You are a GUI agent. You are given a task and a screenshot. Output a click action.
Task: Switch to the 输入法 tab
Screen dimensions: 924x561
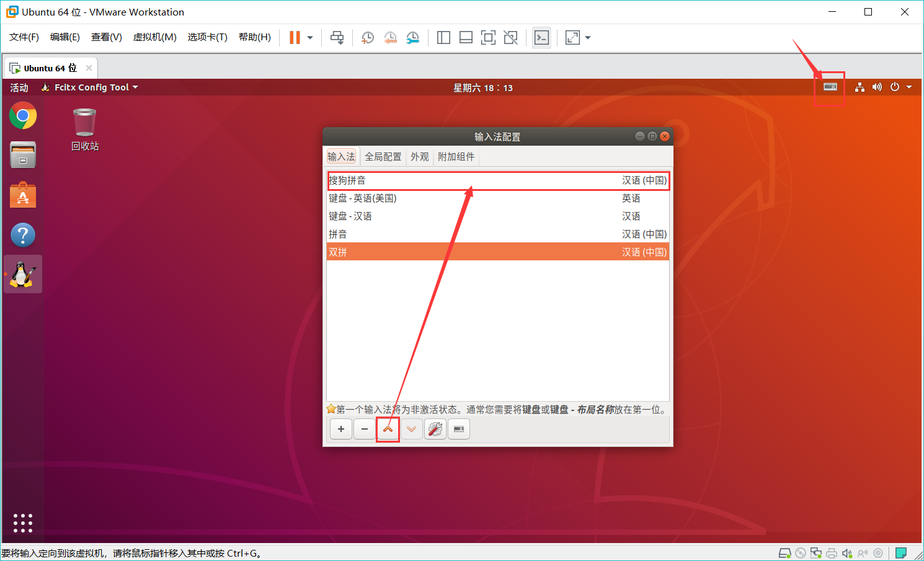pos(341,157)
